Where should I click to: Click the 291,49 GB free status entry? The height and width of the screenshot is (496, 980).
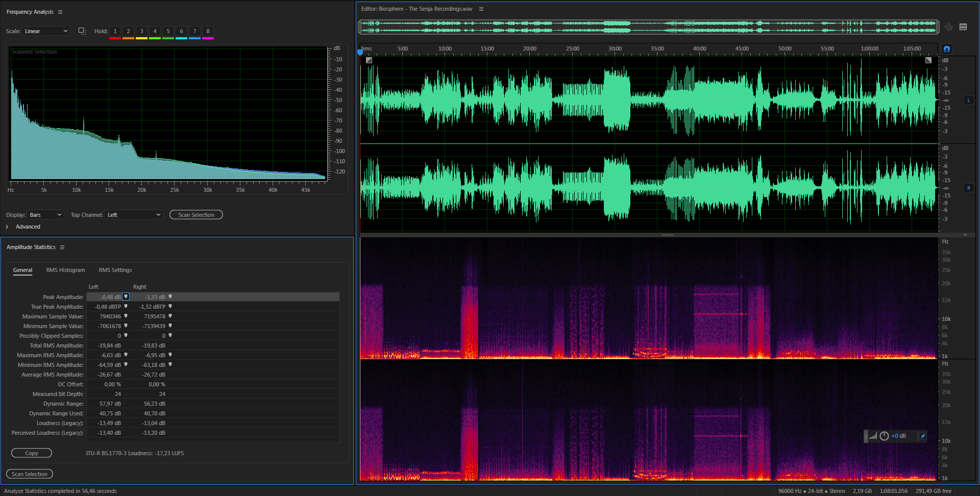point(934,491)
